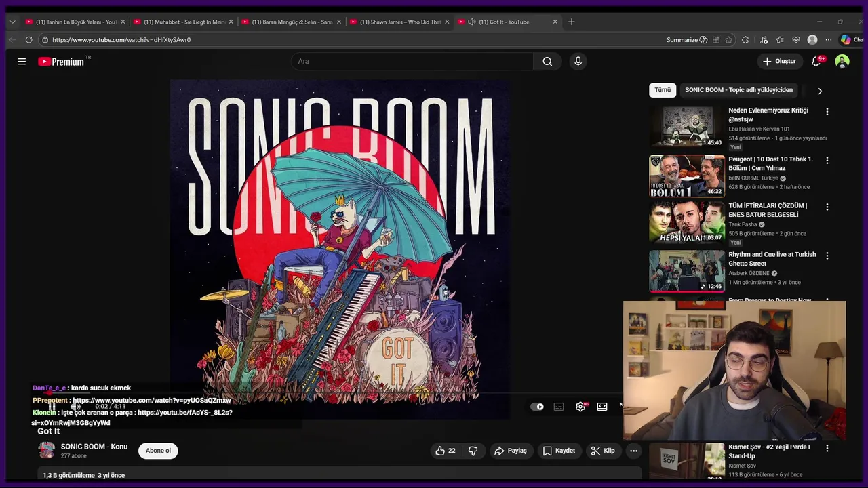The width and height of the screenshot is (868, 488).
Task: Open beIN GURME Türkiye channel name
Action: (x=753, y=178)
